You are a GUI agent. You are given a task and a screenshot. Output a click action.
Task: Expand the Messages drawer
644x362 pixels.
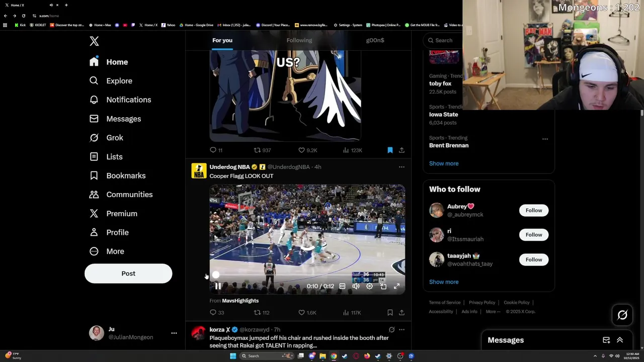pyautogui.click(x=620, y=340)
